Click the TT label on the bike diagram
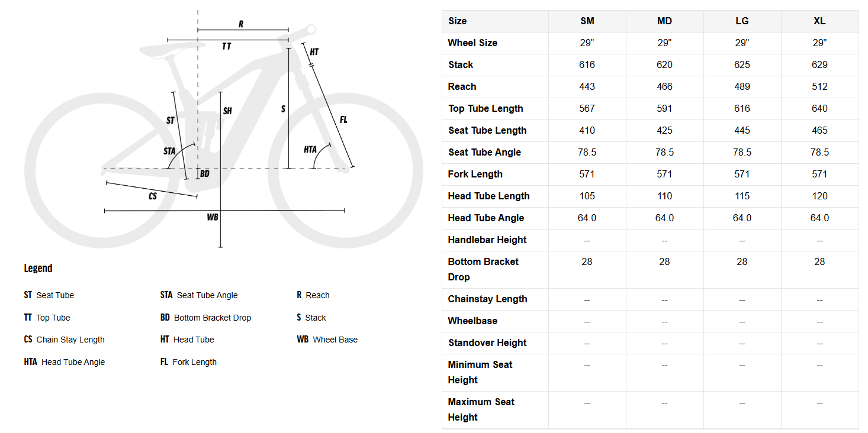The image size is (868, 433). [x=227, y=46]
